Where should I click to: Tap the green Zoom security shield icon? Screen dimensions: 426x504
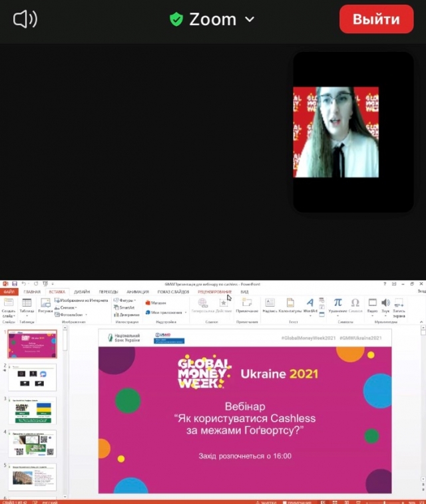click(x=176, y=19)
